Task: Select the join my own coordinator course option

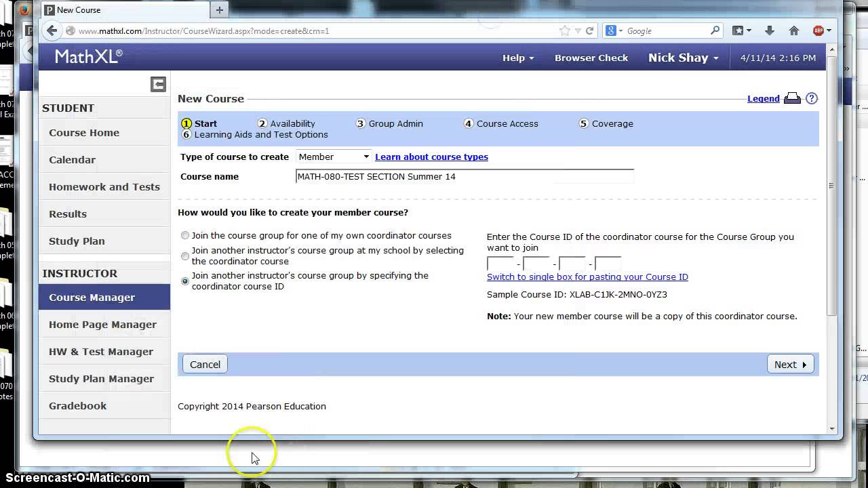Action: tap(185, 236)
